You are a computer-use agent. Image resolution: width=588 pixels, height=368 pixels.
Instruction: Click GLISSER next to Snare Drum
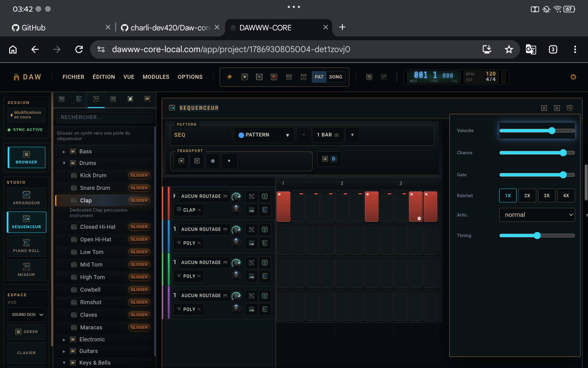tap(139, 188)
